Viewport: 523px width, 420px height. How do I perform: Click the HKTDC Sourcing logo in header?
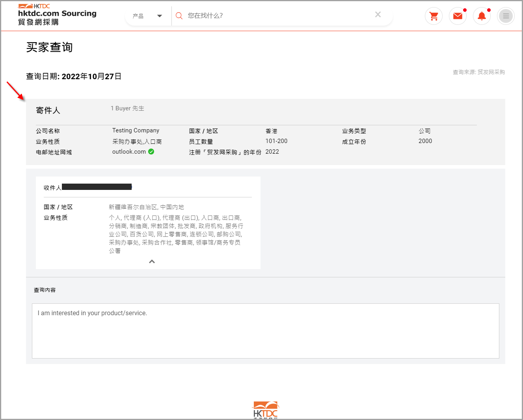click(58, 15)
